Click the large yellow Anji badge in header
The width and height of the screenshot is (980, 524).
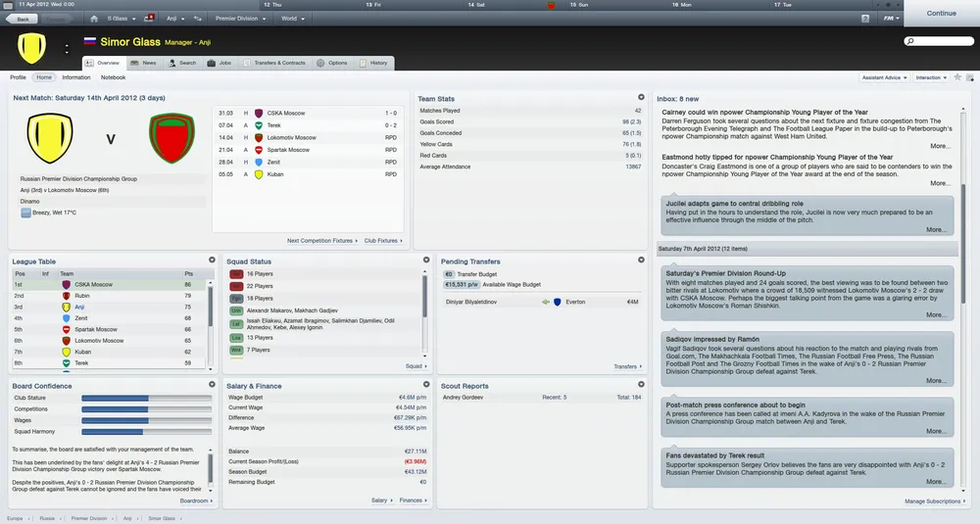31,48
